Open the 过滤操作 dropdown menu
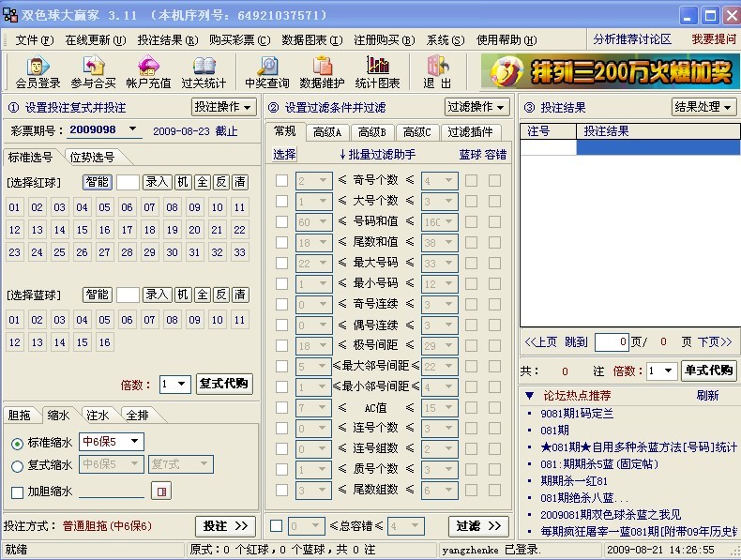The height and width of the screenshot is (560, 741). tap(477, 107)
